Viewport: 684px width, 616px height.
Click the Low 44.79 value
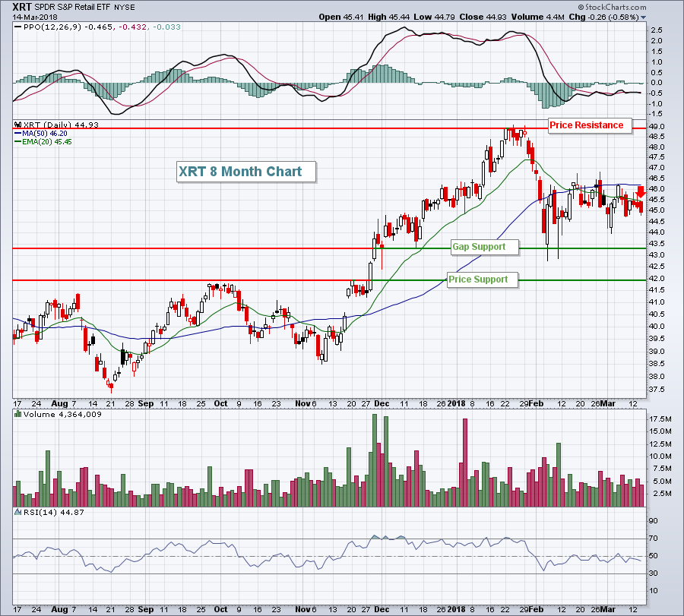click(x=435, y=17)
